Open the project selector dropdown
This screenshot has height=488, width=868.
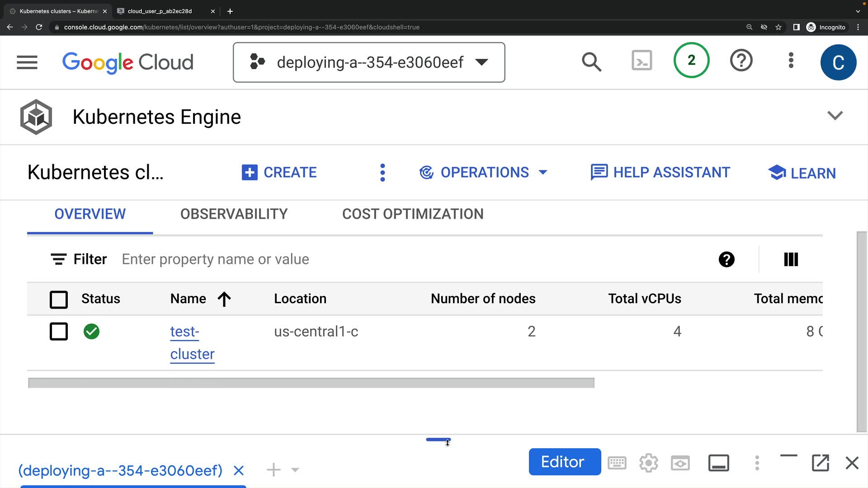369,62
